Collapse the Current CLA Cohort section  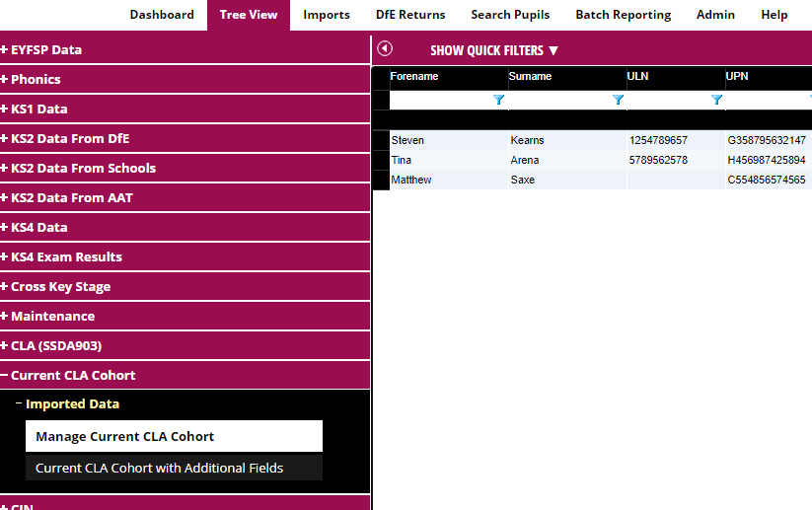[x=185, y=375]
